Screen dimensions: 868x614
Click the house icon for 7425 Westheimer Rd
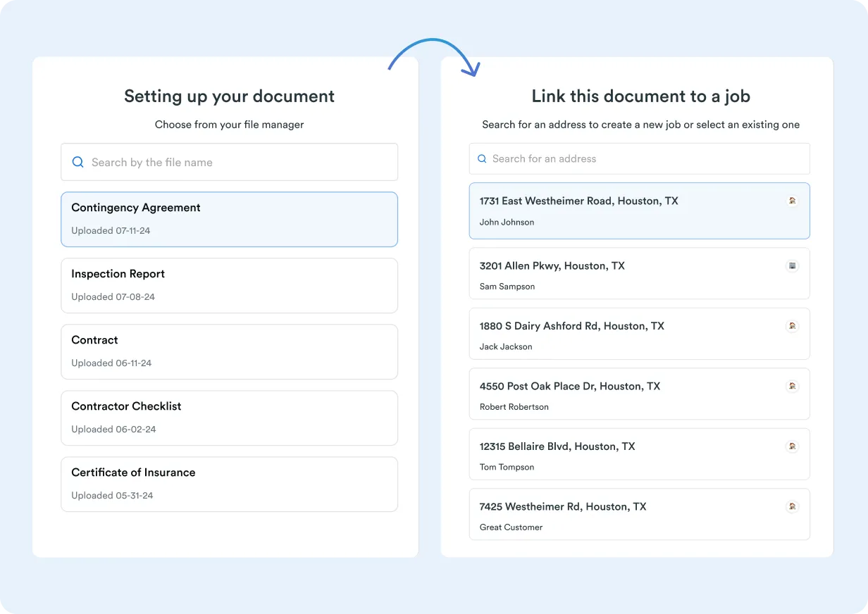pos(793,506)
